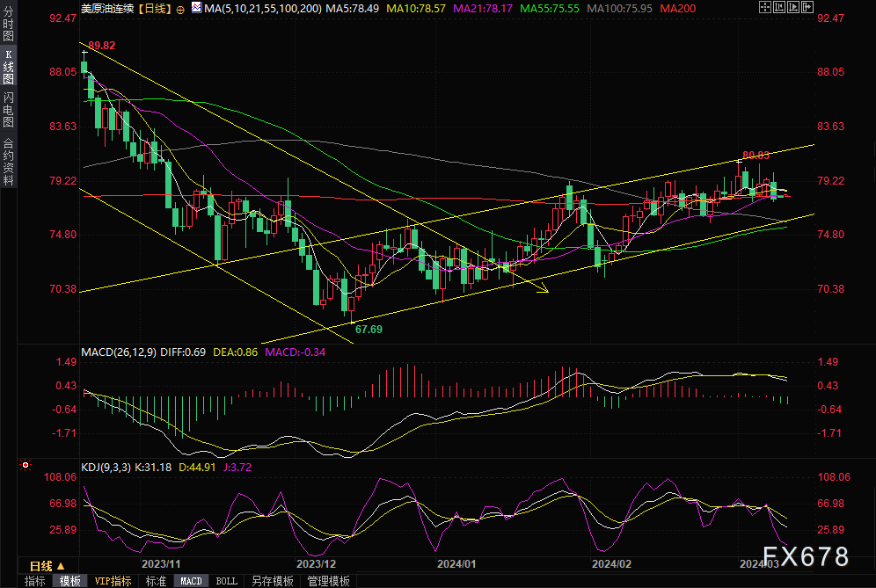Screen dimensions: 876x588
Task: Click the K:31.18 value
Action: click(x=153, y=468)
